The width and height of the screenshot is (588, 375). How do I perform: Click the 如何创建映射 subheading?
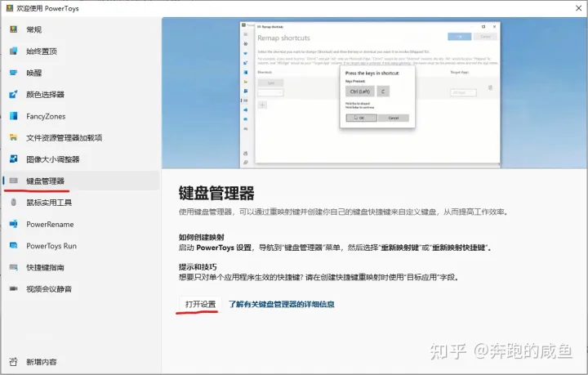tap(202, 237)
